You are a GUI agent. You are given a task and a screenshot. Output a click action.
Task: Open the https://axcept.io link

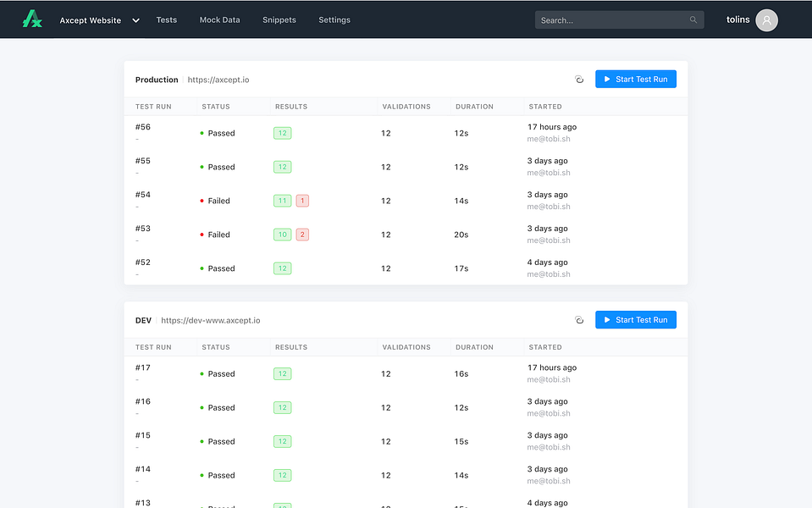[x=218, y=80]
